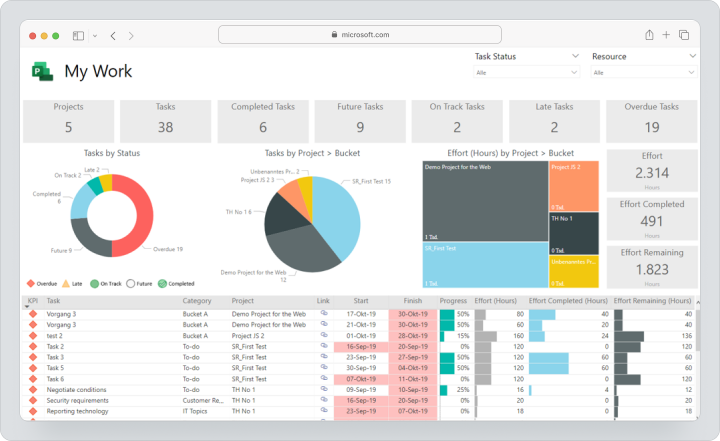Sort table by the Finish column header
Viewport: 720px width, 441px height.
[412, 300]
